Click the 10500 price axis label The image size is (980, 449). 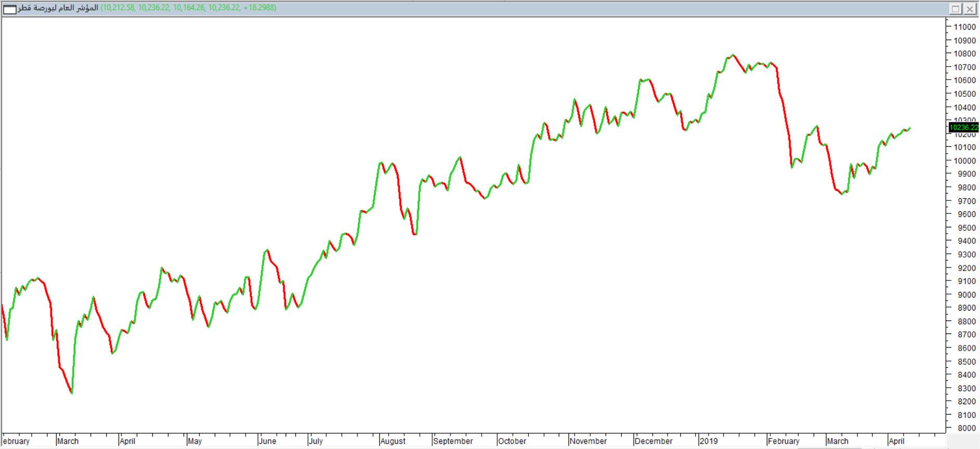click(964, 94)
